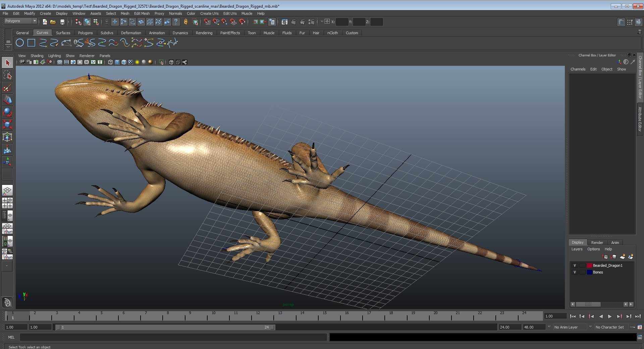Click the Open Scene folder icon

click(x=53, y=22)
